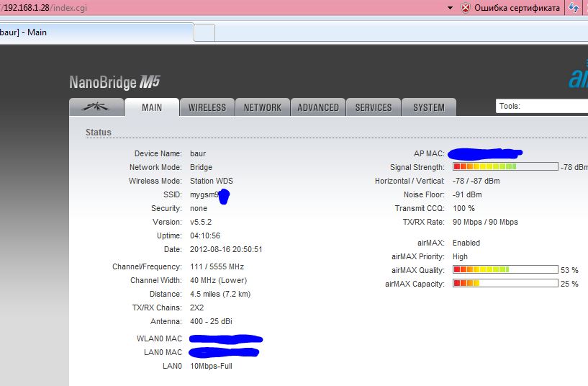Switch to the MAIN tab
Image resolution: width=588 pixels, height=386 pixels.
click(x=152, y=107)
